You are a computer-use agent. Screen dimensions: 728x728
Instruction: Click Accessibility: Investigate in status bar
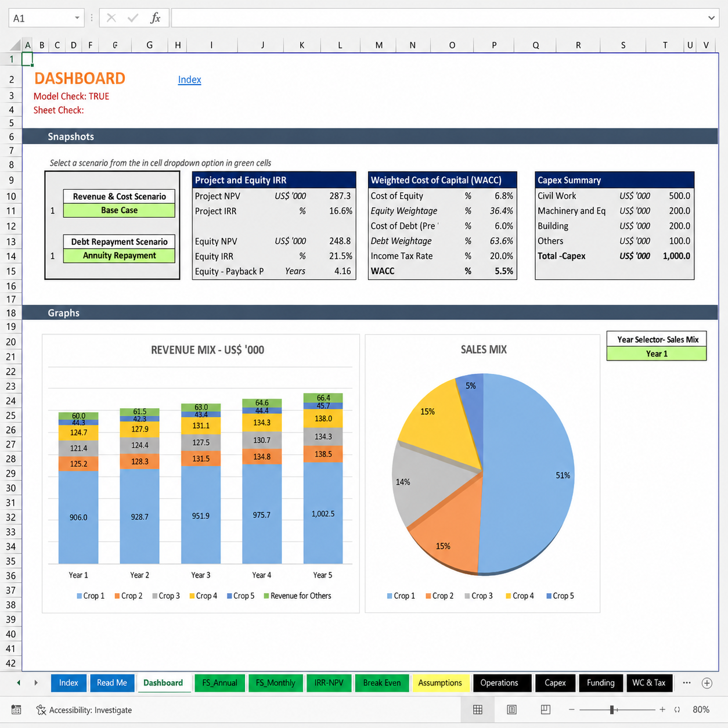tap(84, 709)
